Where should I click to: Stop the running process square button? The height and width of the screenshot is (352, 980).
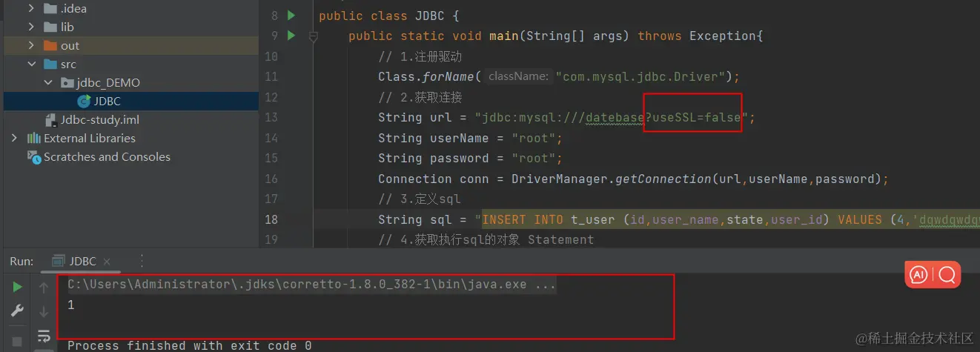pos(17,341)
